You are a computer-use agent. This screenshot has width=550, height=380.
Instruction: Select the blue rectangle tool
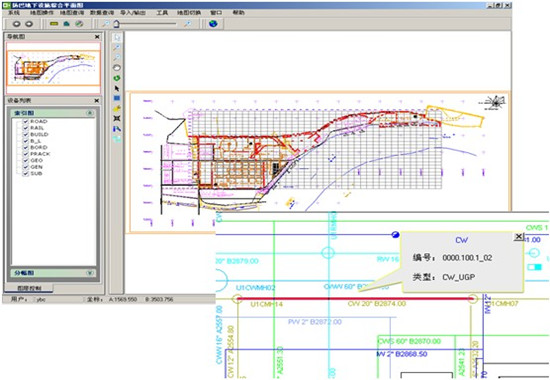[x=117, y=98]
